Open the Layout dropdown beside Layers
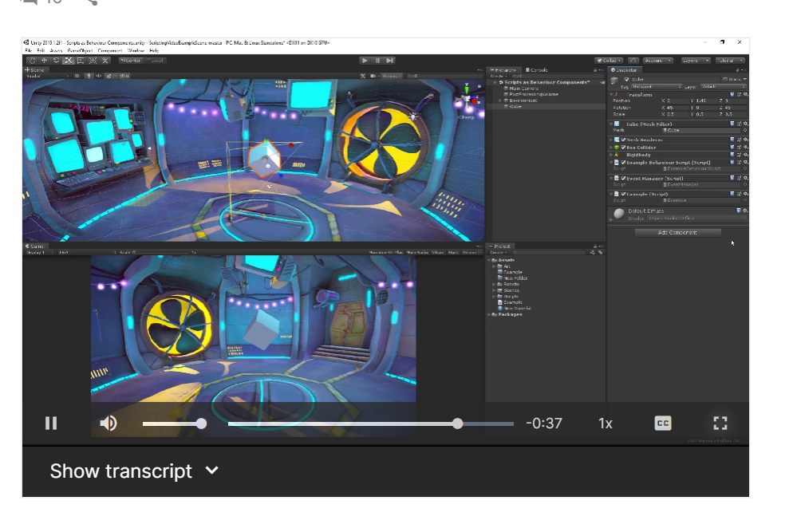797x532 pixels. point(731,61)
